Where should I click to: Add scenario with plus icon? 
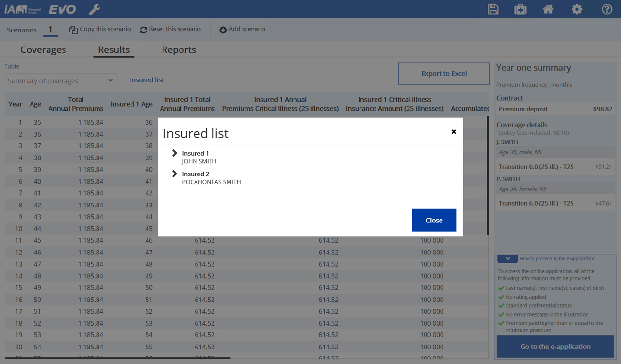pyautogui.click(x=242, y=29)
